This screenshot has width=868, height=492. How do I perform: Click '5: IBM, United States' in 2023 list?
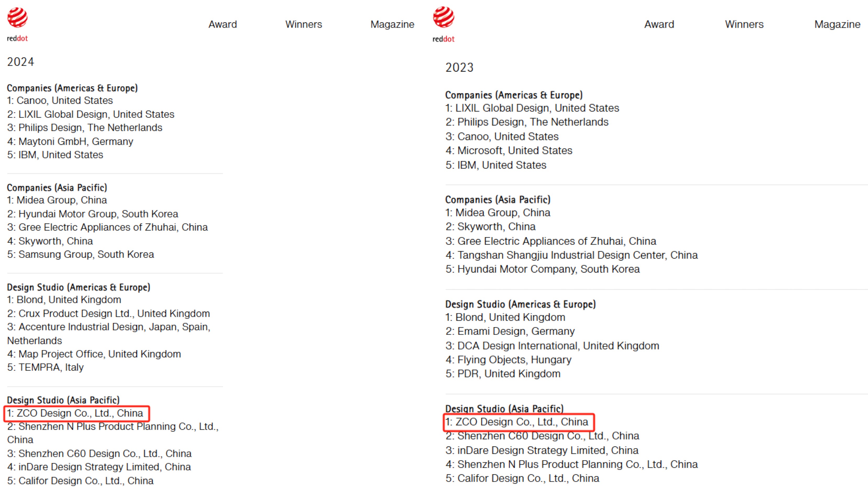click(x=496, y=165)
